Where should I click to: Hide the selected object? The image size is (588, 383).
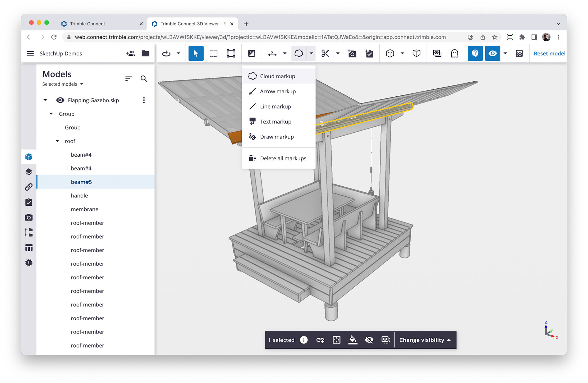tap(369, 340)
